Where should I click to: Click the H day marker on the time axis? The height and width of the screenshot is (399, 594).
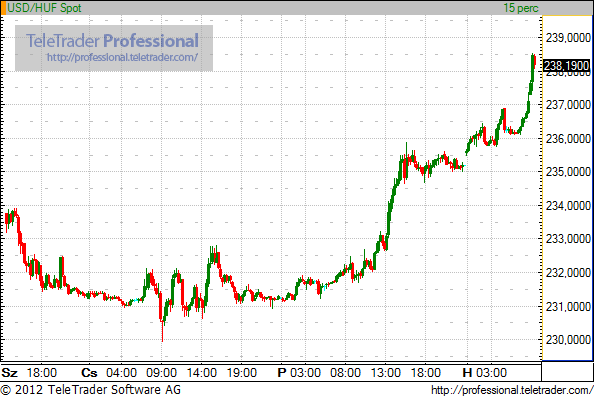467,373
